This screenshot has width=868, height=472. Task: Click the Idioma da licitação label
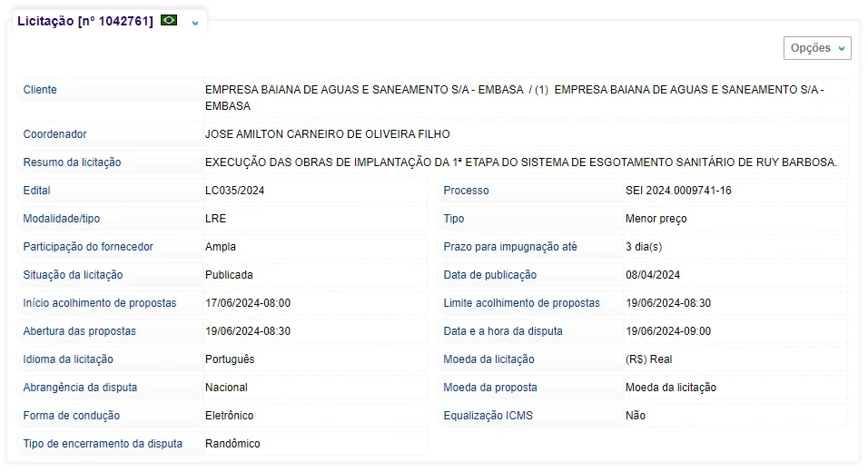tap(68, 359)
